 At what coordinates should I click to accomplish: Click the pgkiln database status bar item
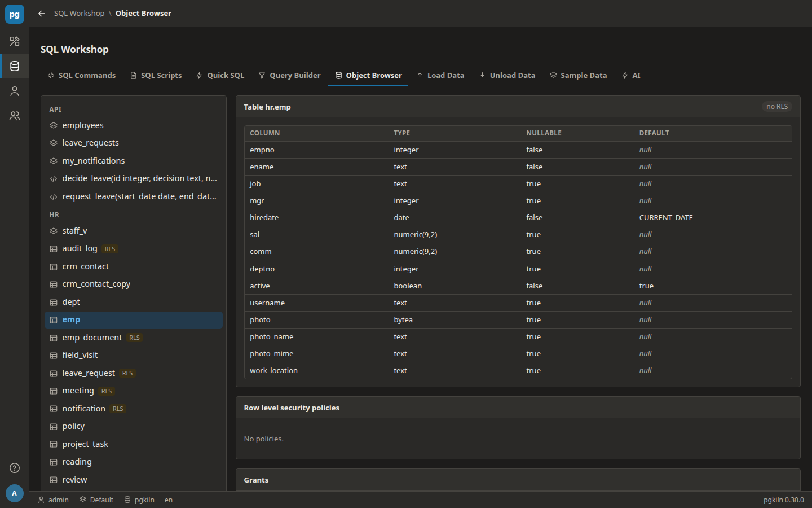(x=139, y=500)
